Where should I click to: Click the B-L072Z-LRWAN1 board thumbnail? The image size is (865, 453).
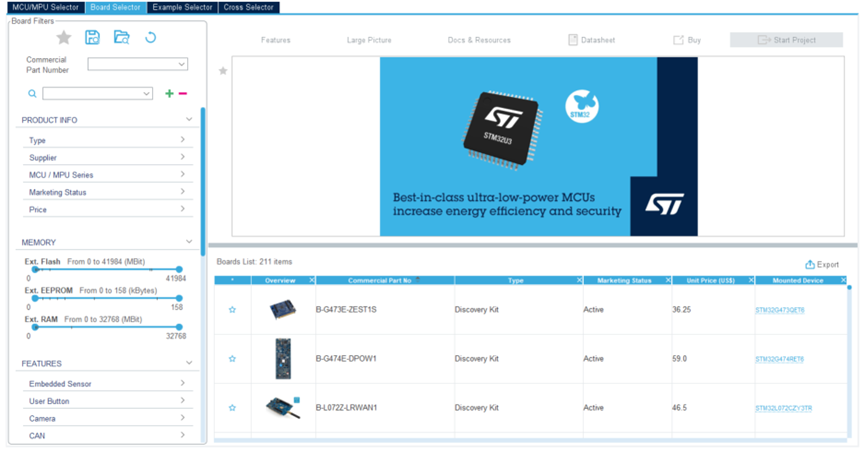point(283,408)
